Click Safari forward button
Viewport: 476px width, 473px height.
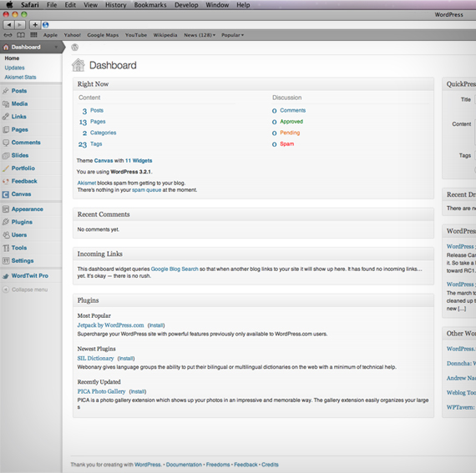pyautogui.click(x=20, y=25)
